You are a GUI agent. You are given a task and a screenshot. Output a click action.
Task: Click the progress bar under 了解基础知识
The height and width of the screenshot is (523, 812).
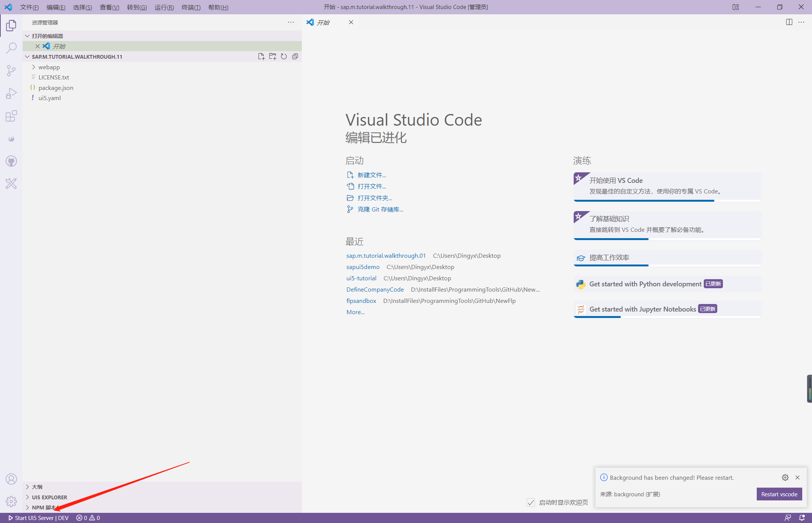(x=611, y=239)
